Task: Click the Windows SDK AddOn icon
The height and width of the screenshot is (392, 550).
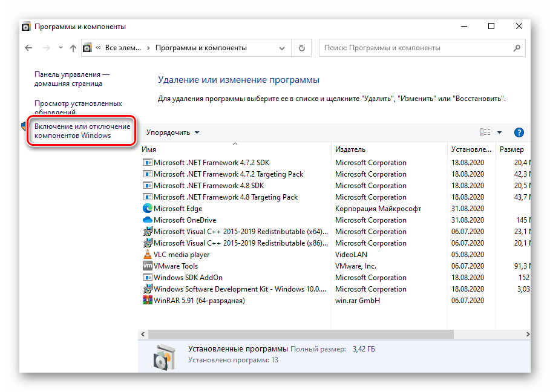Action: (x=147, y=277)
